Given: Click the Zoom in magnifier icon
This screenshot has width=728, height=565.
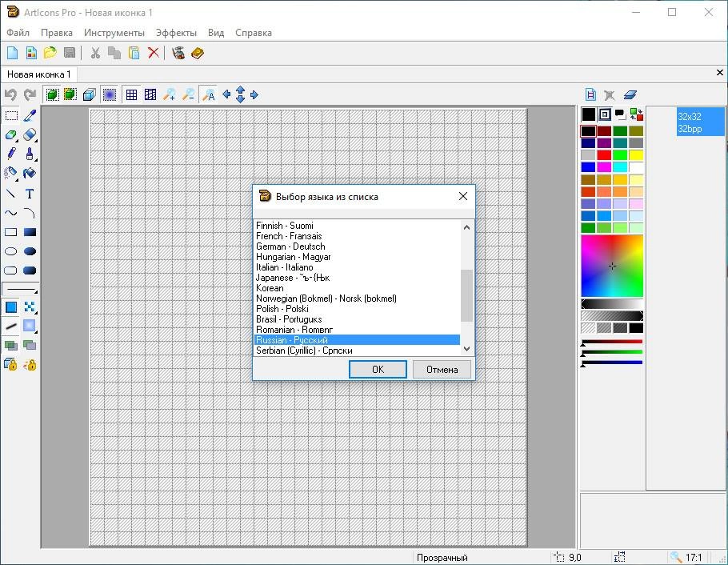Looking at the screenshot, I should pos(170,94).
